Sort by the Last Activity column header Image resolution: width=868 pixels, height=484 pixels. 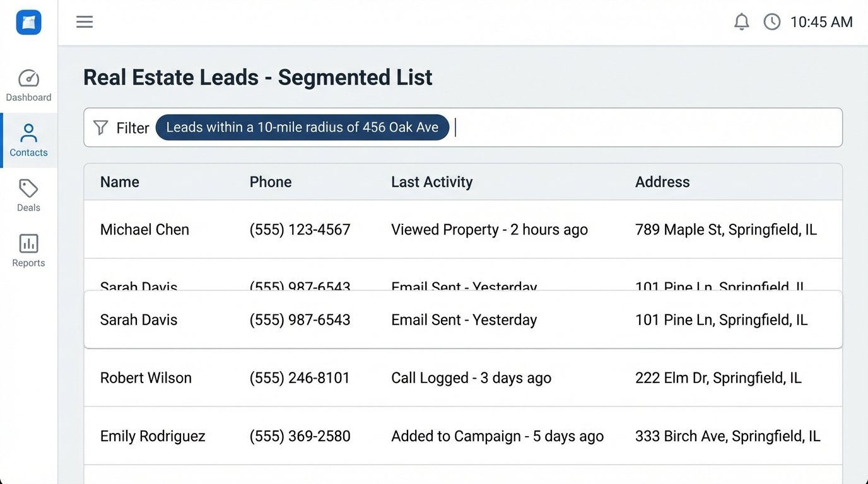(x=431, y=181)
